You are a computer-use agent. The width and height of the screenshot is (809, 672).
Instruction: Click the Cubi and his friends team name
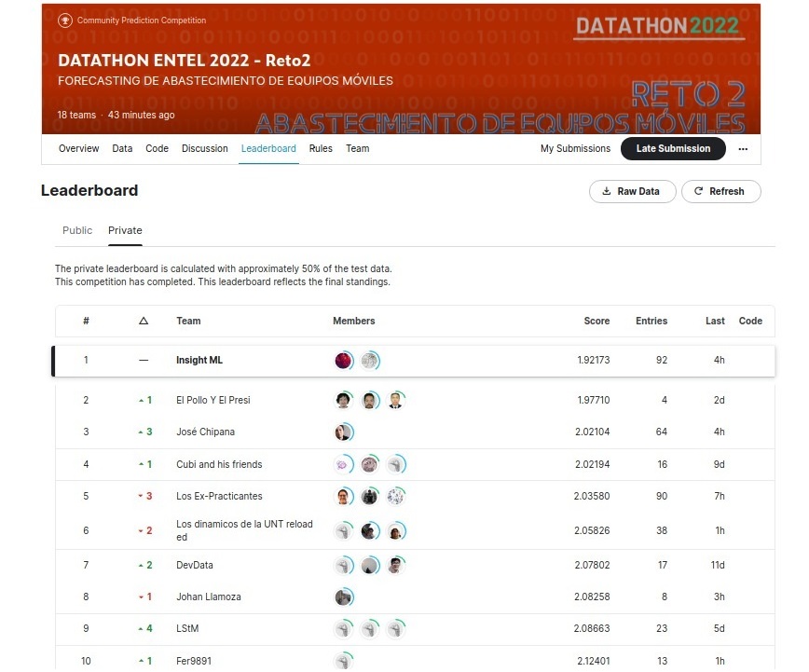click(x=219, y=464)
